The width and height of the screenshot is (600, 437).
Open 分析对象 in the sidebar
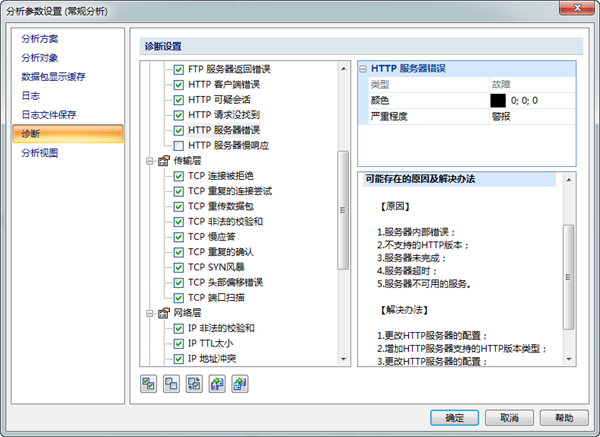[40, 58]
